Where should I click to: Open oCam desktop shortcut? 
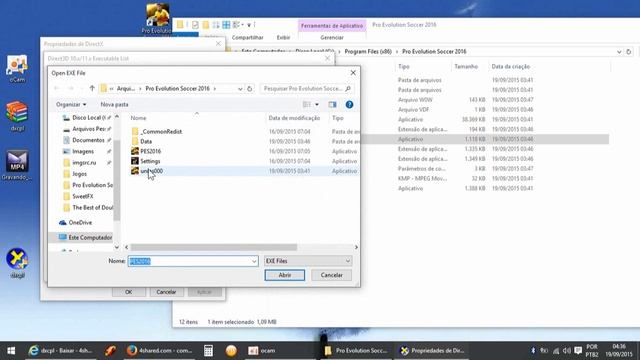click(17, 69)
